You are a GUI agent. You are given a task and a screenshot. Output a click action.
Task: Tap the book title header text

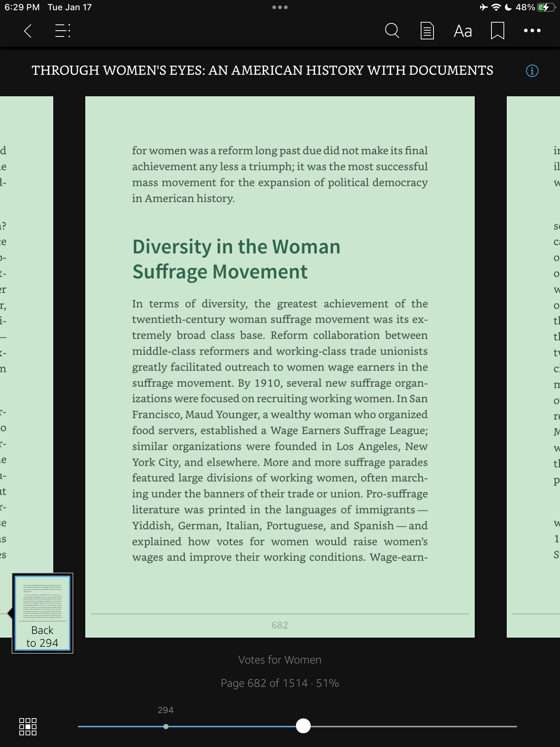[x=262, y=70]
